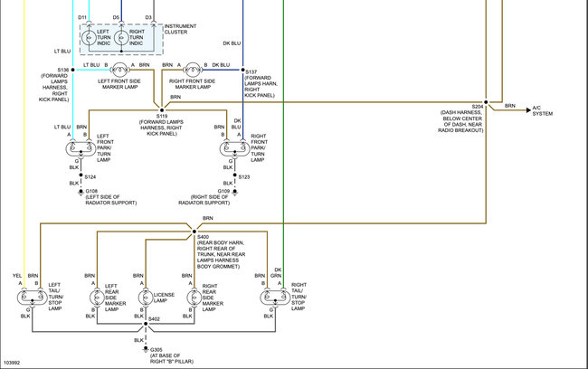
Task: Click the YEL wire label
Action: click(x=17, y=276)
